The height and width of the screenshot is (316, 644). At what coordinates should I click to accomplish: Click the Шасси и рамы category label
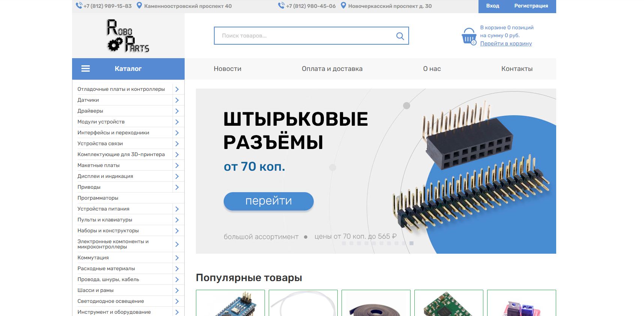point(95,290)
